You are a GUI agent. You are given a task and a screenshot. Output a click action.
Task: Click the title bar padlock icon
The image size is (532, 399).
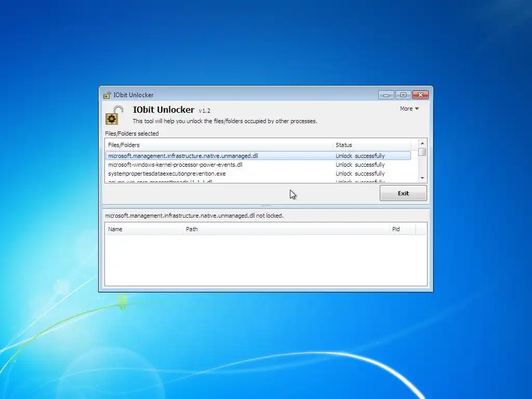pos(107,95)
